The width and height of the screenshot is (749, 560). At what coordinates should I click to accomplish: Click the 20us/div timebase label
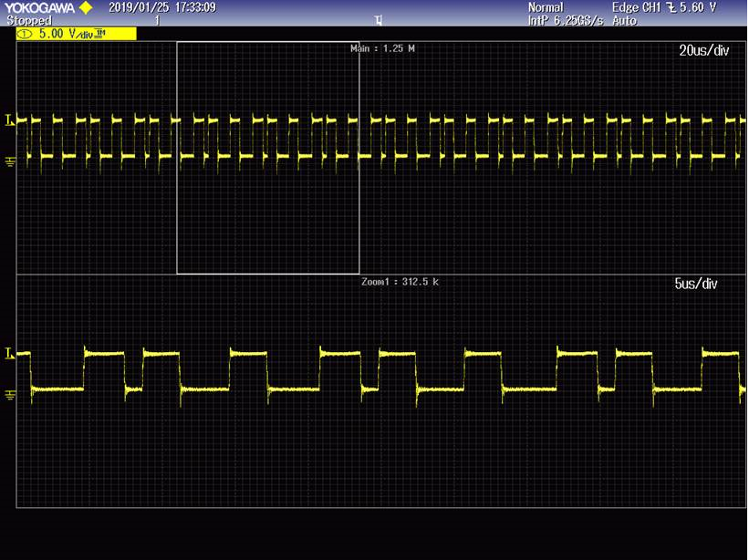click(704, 50)
